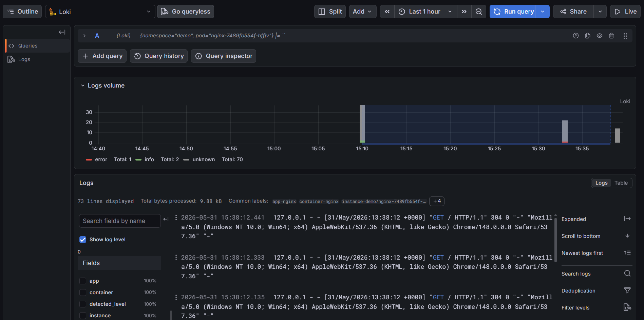Select Queries in the sidebar
644x320 pixels.
pyautogui.click(x=37, y=46)
